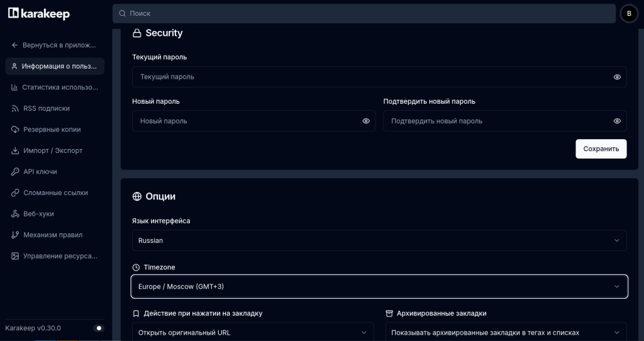Show the Текущий пароль using the eye icon
This screenshot has width=644, height=341.
(617, 77)
